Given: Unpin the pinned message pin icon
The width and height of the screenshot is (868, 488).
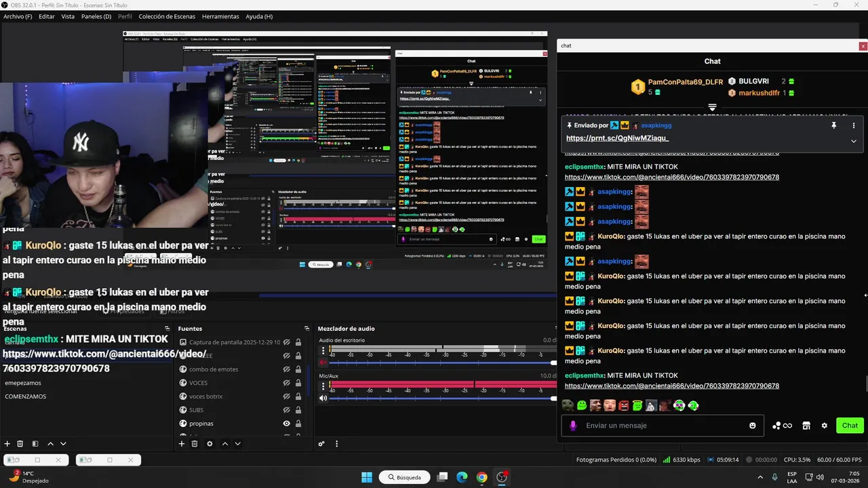Looking at the screenshot, I should [x=833, y=125].
